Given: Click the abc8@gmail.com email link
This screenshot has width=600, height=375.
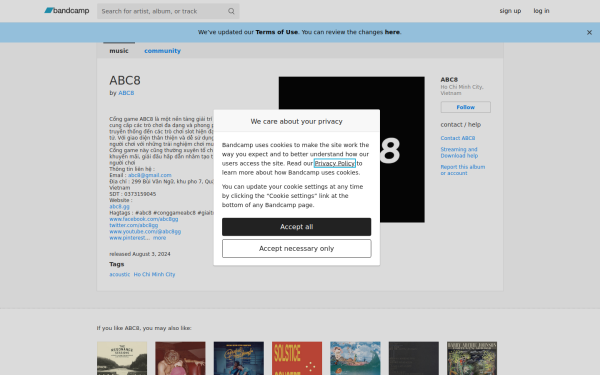Looking at the screenshot, I should pos(150,175).
